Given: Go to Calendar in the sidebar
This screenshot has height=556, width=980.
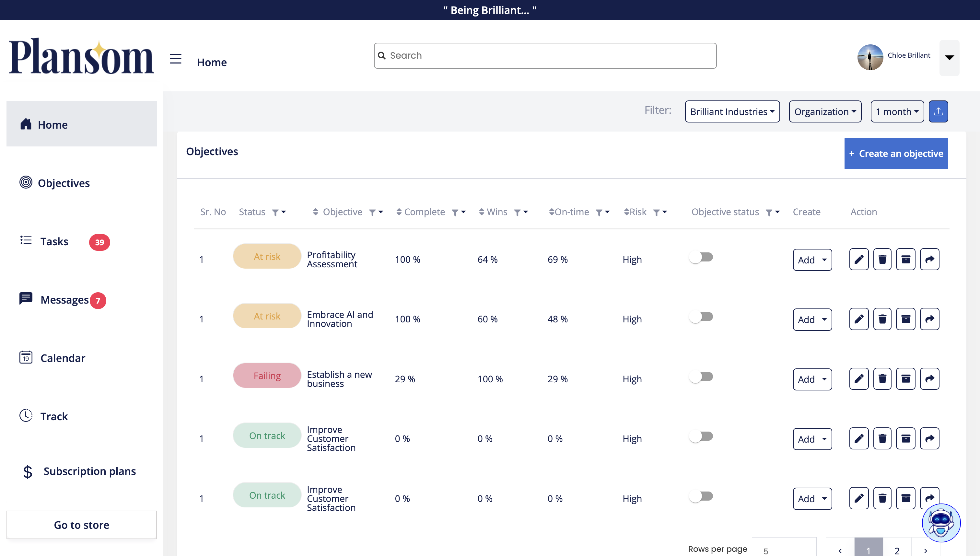Looking at the screenshot, I should point(63,358).
